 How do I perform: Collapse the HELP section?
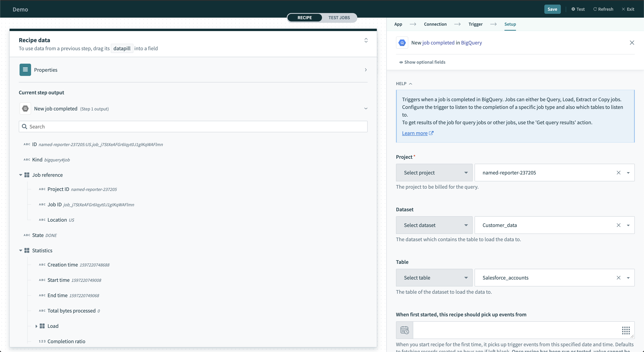point(404,84)
